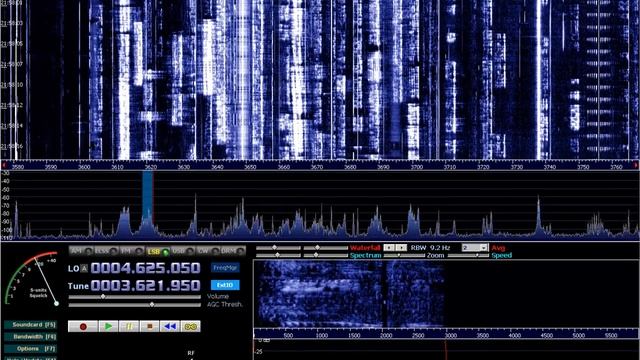Select DRM demodulation mode
The height and width of the screenshot is (360, 640).
233,251
